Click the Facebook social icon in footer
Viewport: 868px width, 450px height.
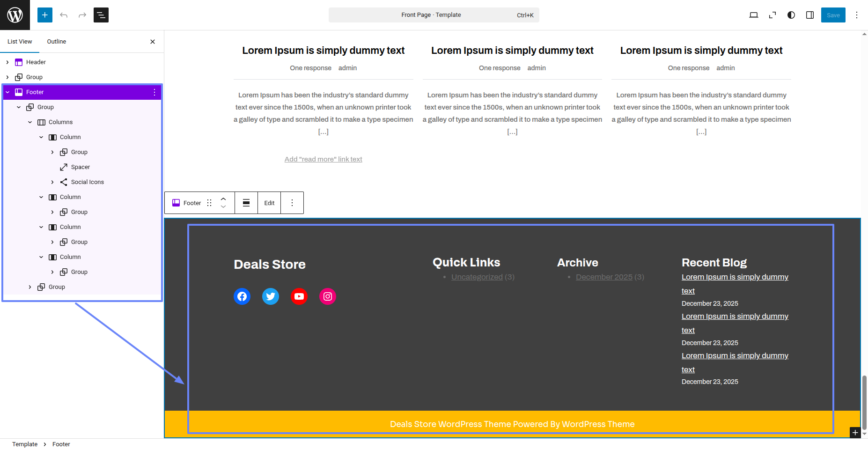point(242,296)
